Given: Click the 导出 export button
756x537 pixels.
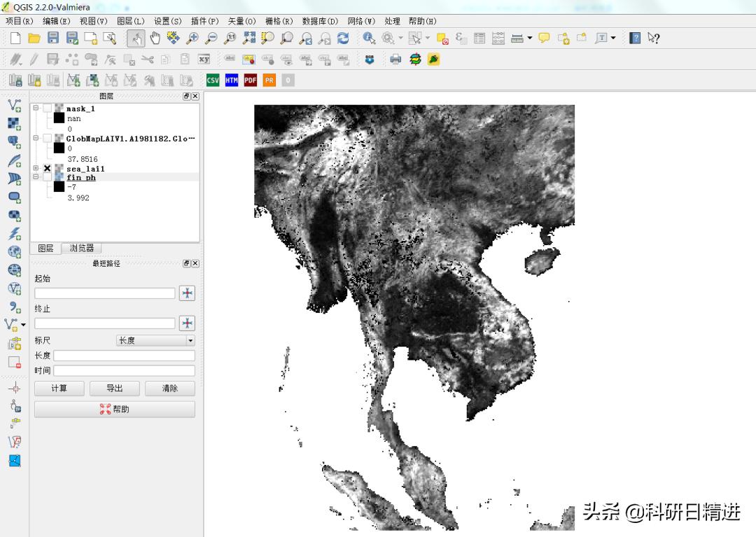Looking at the screenshot, I should (114, 388).
